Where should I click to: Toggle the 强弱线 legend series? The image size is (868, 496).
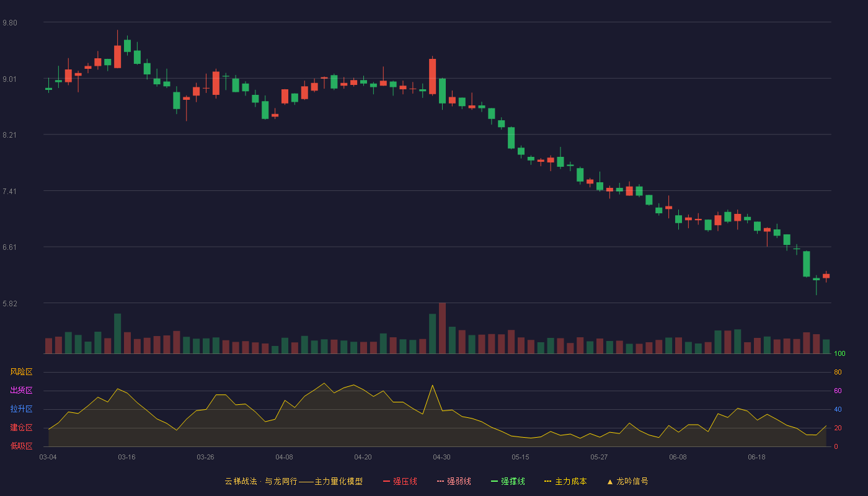click(x=454, y=481)
